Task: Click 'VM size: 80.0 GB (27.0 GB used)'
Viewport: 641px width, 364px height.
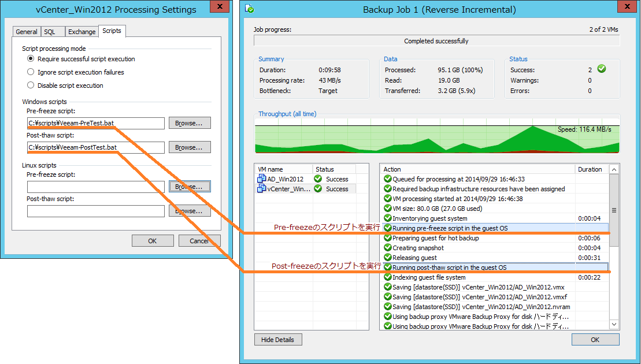Action: pos(437,209)
